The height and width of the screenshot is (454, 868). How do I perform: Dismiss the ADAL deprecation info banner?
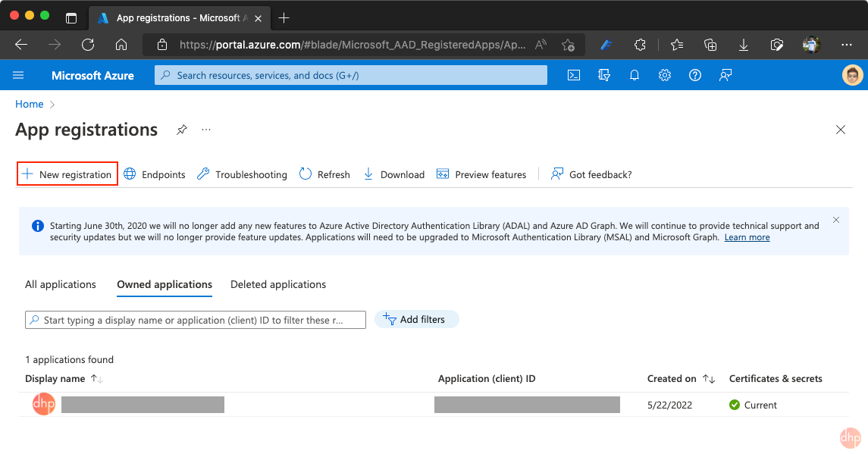[x=836, y=220]
